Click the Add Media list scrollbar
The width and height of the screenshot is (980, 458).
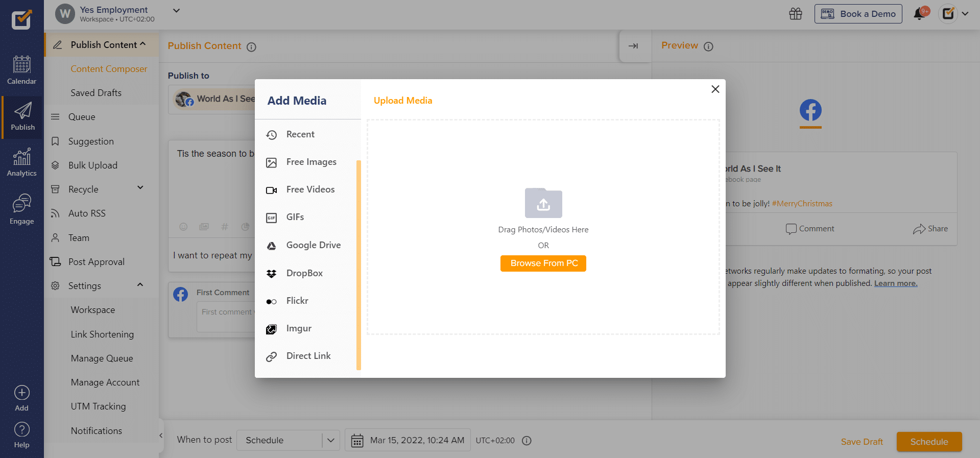tap(358, 265)
